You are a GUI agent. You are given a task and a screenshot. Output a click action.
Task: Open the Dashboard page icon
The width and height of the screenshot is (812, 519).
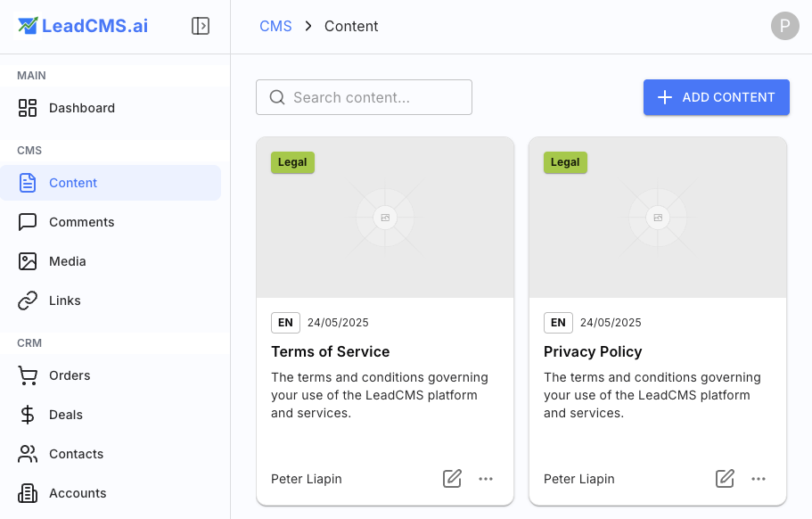[x=28, y=108]
